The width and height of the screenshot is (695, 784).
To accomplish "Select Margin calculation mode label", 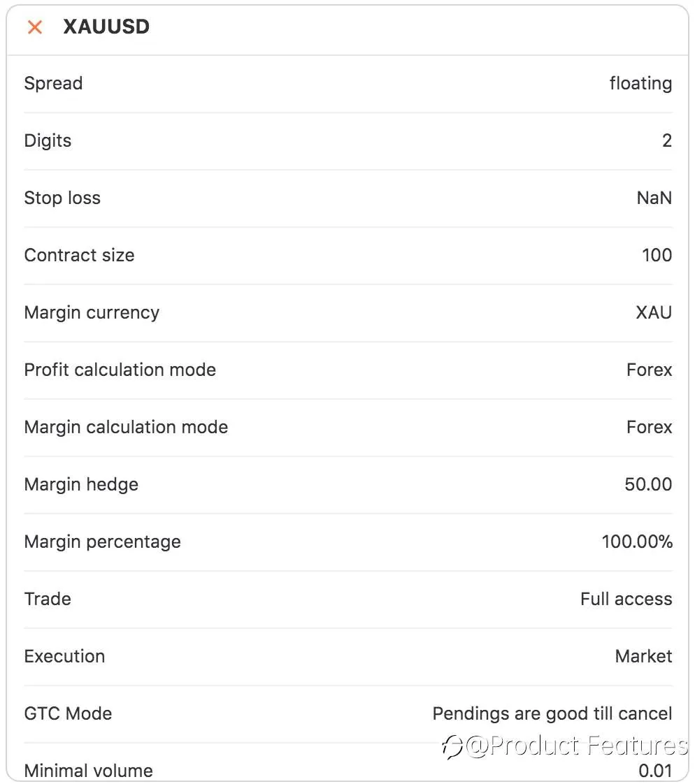I will coord(126,428).
